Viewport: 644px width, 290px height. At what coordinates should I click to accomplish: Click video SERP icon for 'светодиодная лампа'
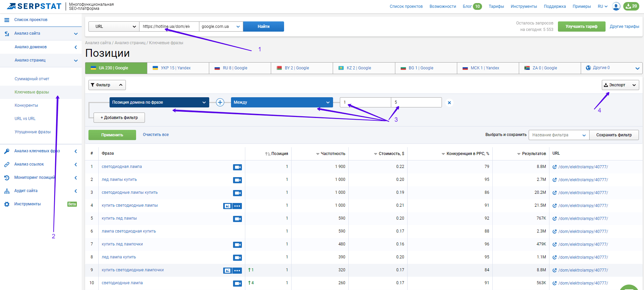coord(237,167)
